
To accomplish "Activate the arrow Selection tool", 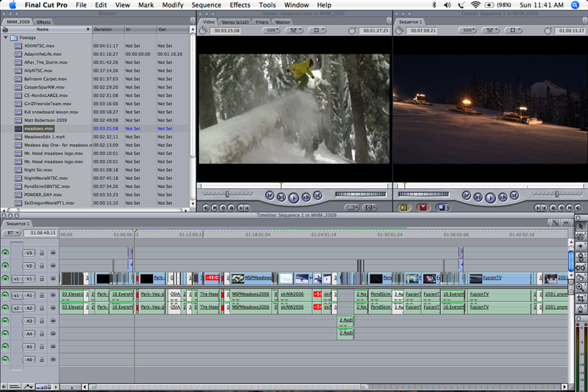I will pos(581,225).
